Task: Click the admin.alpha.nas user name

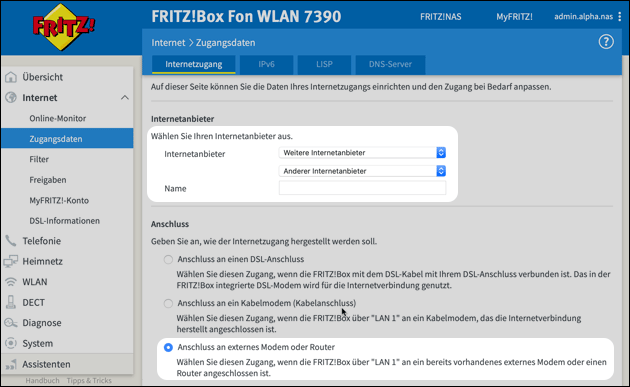Action: [583, 16]
